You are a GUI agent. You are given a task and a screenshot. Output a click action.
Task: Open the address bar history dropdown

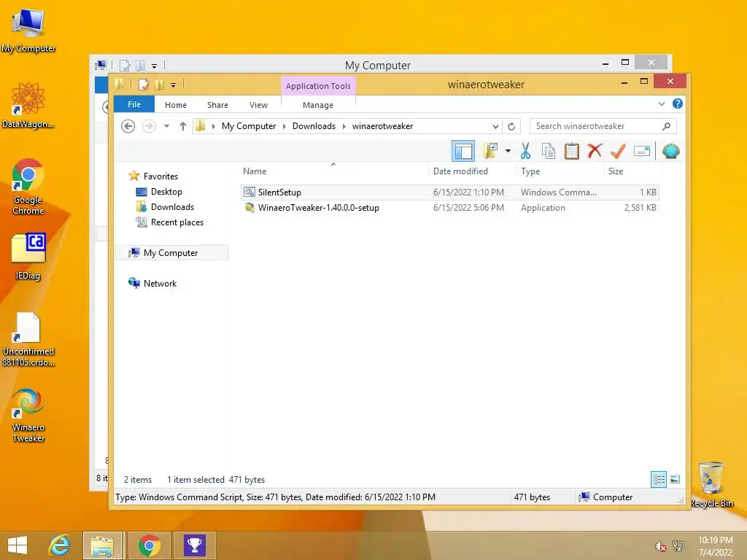tap(495, 126)
